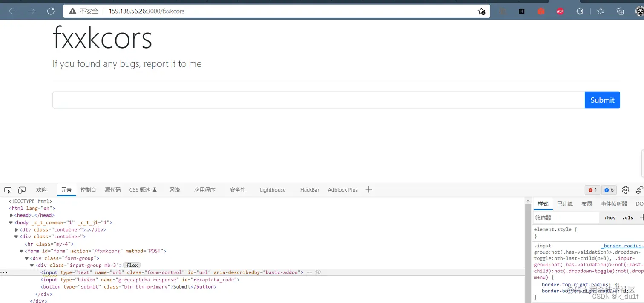Click the browser address bar

pyautogui.click(x=276, y=11)
